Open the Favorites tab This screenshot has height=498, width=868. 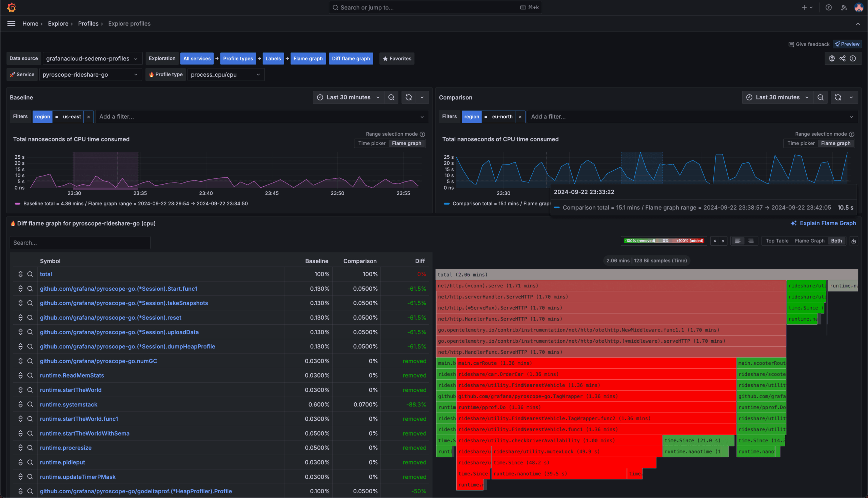pyautogui.click(x=397, y=58)
